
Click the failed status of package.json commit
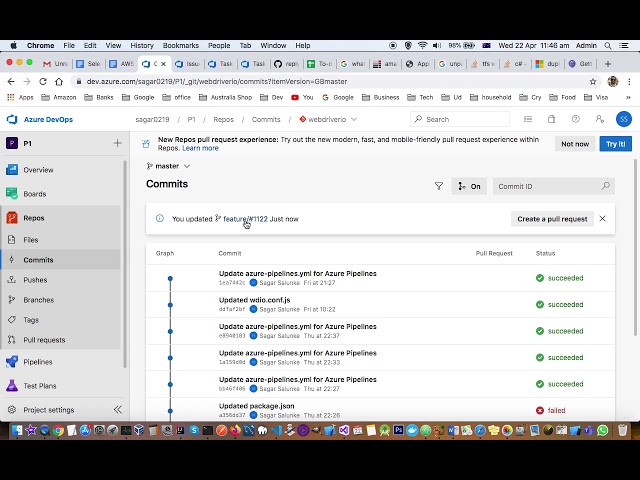coord(551,410)
